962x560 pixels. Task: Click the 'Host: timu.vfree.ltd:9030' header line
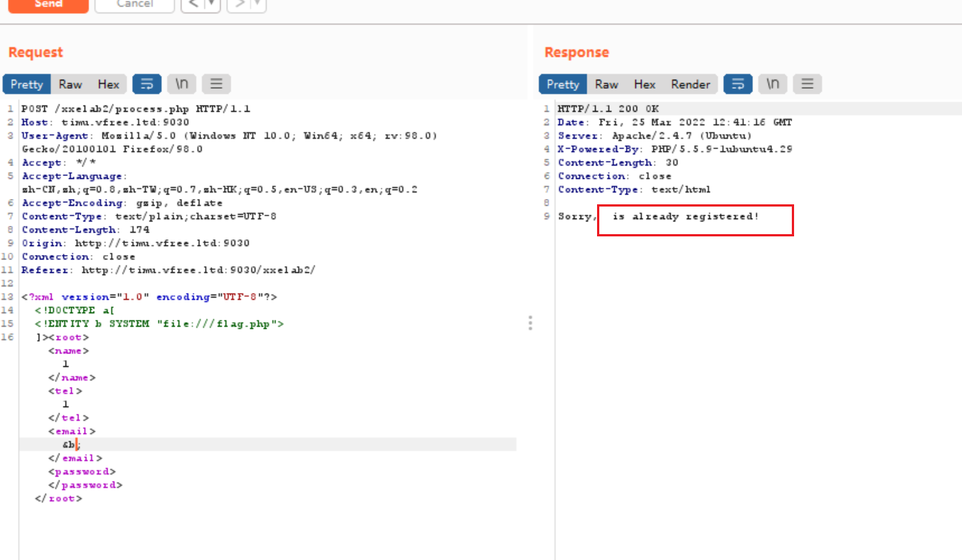[x=105, y=122]
